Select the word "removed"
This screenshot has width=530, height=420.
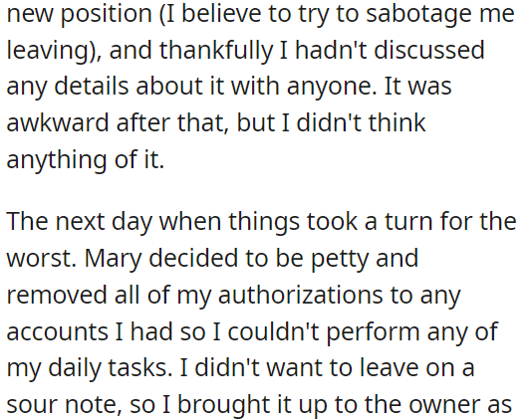pos(57,295)
